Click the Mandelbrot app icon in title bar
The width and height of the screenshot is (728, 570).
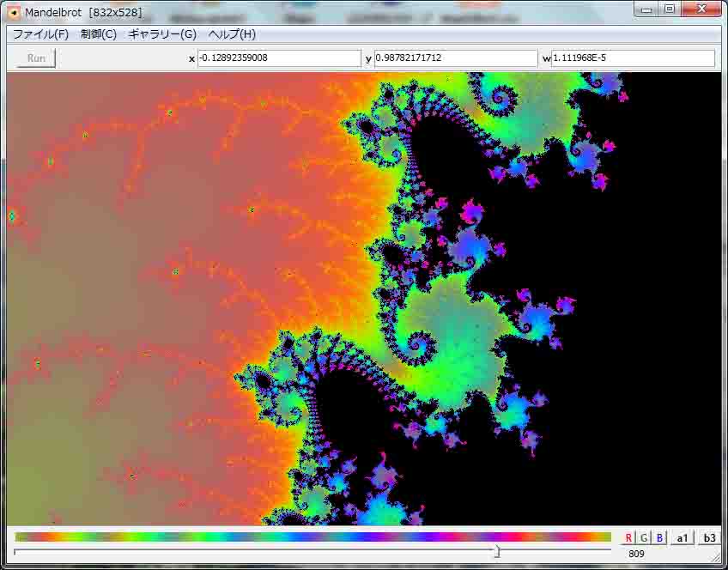pos(15,13)
